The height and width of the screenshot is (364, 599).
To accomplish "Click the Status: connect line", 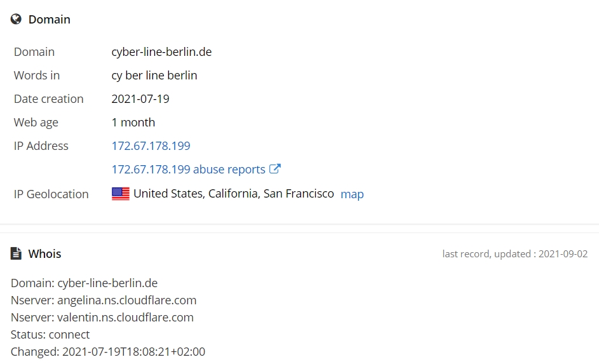I will pyautogui.click(x=50, y=335).
